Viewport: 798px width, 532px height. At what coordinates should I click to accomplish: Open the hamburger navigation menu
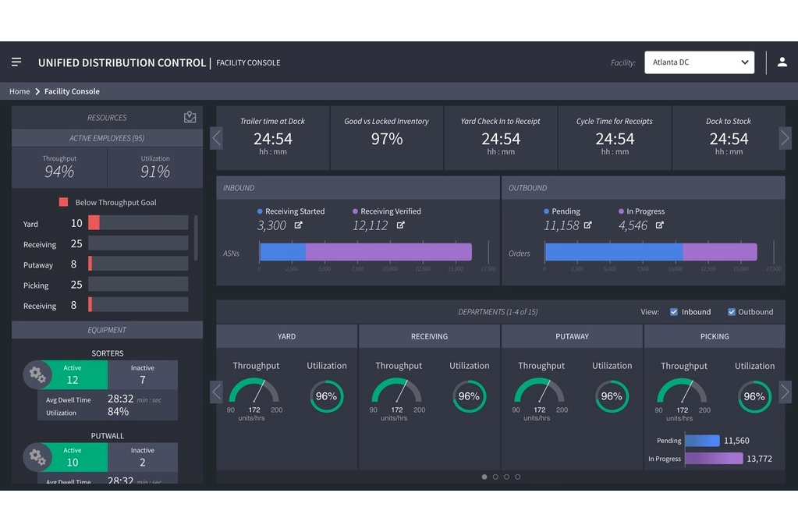click(16, 62)
